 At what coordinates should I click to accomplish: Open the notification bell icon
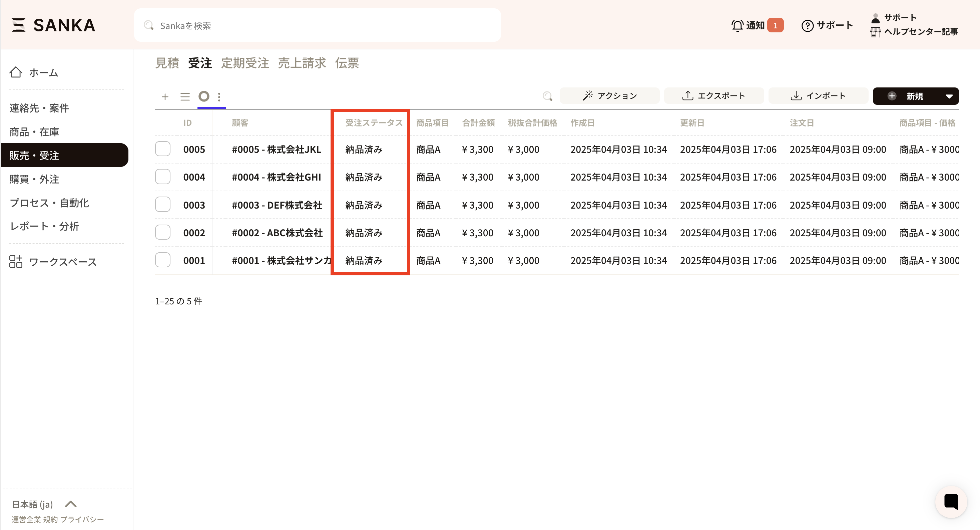tap(737, 25)
